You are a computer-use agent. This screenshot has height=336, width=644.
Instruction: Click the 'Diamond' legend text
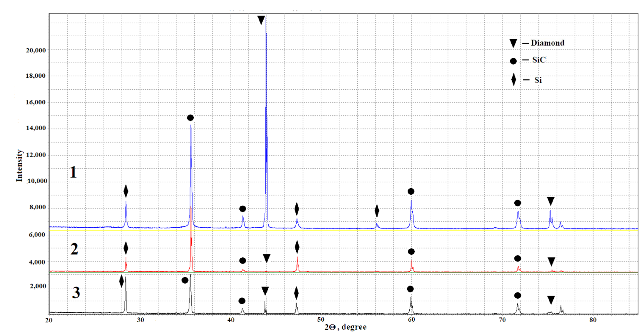coord(547,43)
